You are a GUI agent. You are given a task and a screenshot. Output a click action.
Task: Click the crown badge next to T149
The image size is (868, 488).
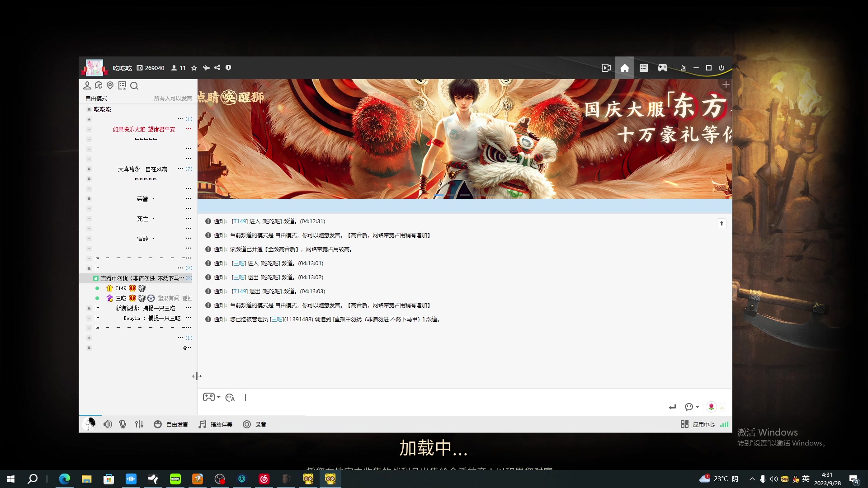point(132,288)
